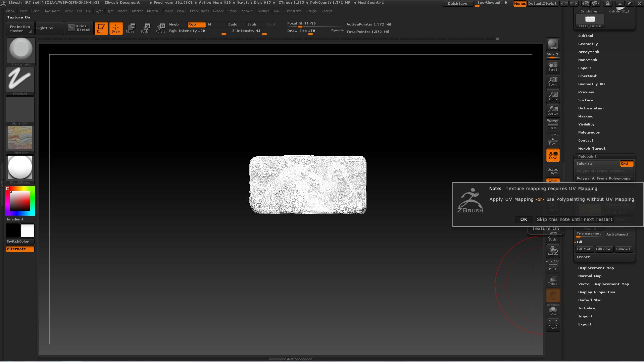Screen dimensions: 644x362
Task: Open the FreeHand stroke selector
Action: (x=20, y=81)
